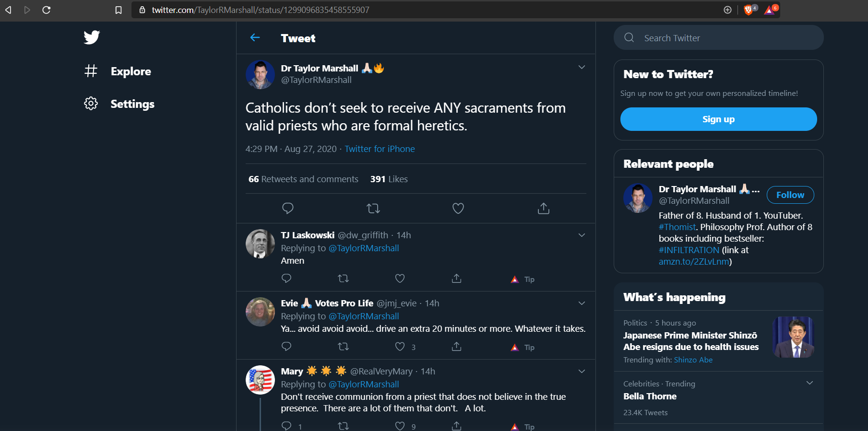The image size is (868, 431).
Task: Open the #INFILTRATION hashtag link
Action: point(689,250)
